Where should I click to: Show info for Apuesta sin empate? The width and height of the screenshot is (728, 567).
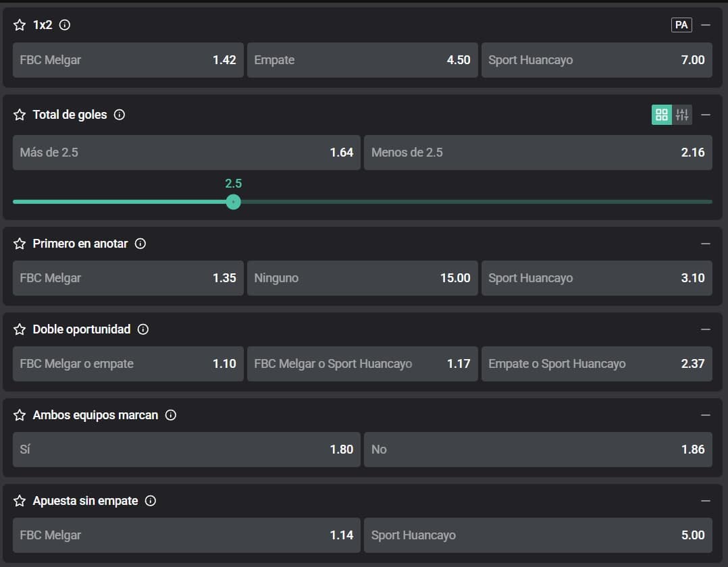pos(151,501)
